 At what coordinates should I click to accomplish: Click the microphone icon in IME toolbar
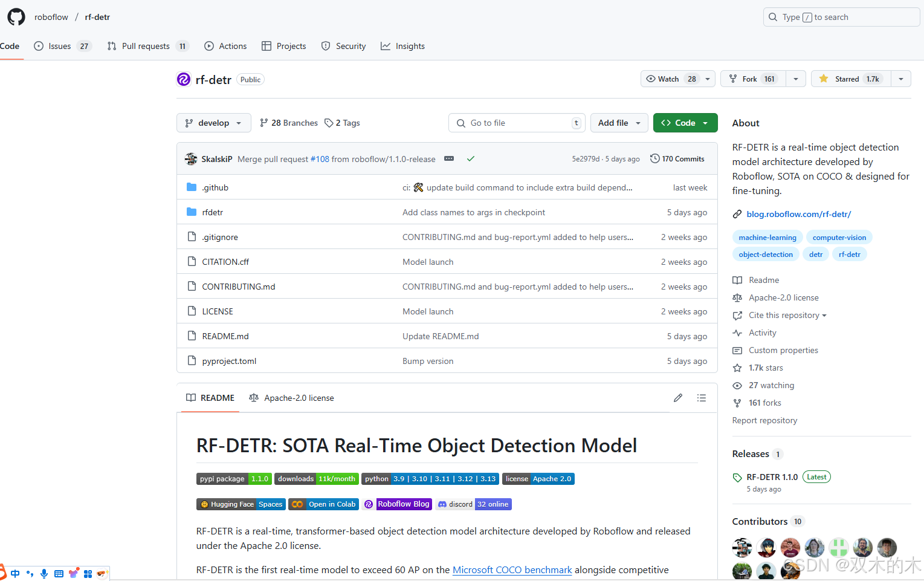click(44, 574)
